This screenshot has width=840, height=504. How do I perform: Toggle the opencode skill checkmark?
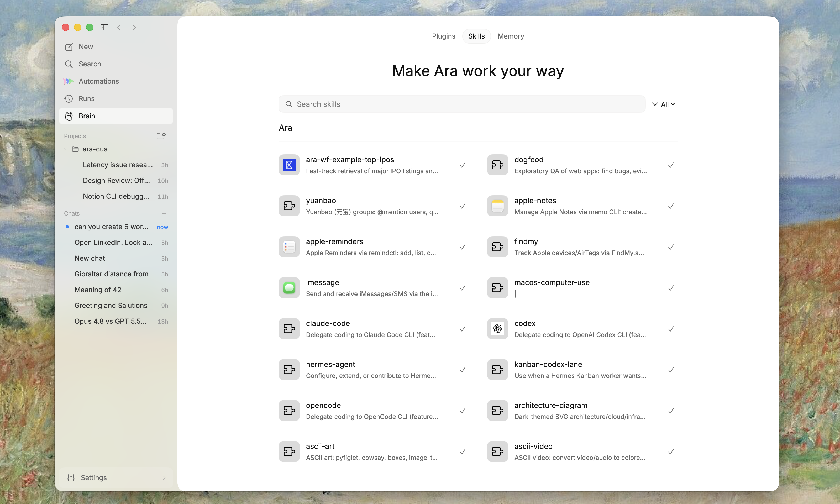[463, 411]
